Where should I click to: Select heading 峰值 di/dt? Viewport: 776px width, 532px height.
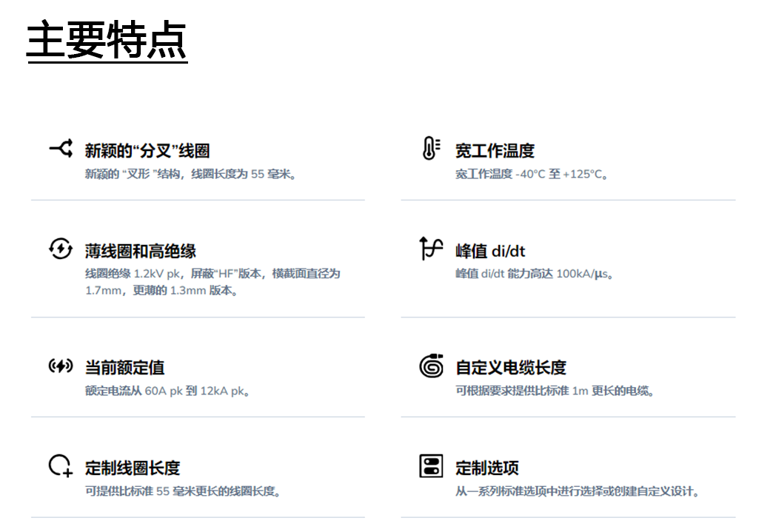click(x=490, y=251)
